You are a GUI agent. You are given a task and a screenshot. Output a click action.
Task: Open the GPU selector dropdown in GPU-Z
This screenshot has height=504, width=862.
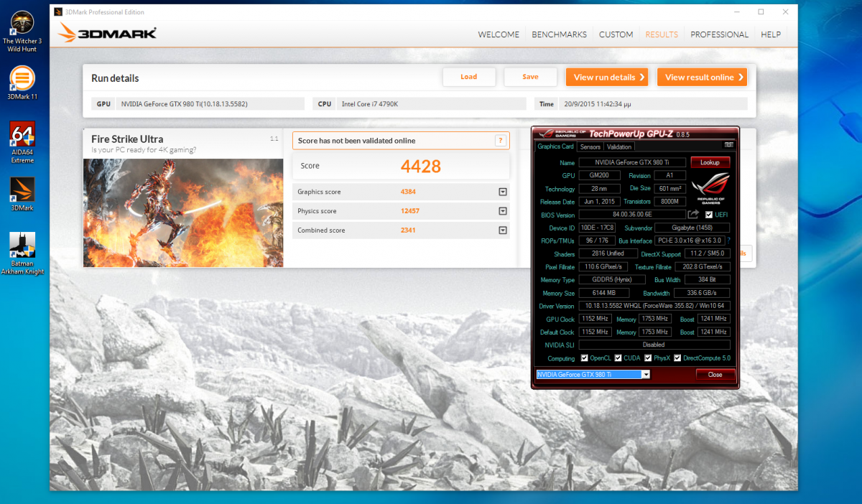(x=646, y=375)
